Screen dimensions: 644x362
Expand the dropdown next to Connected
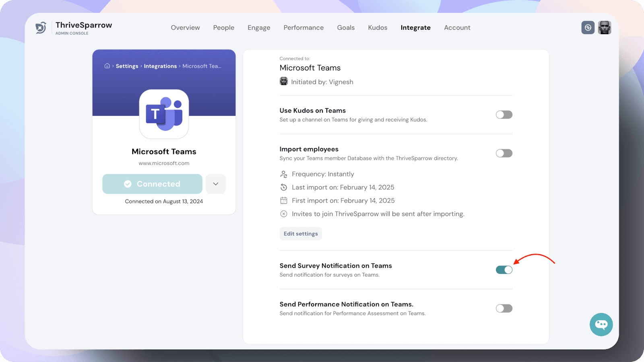216,184
